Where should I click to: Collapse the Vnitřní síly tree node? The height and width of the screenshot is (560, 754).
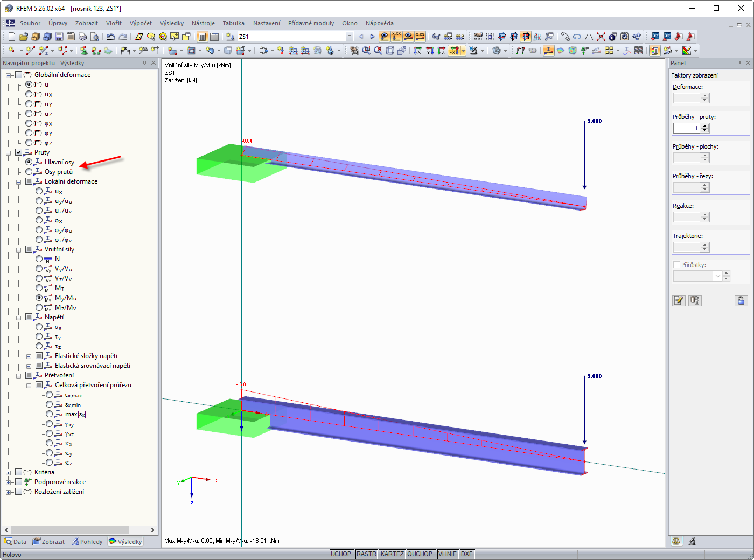tap(19, 249)
